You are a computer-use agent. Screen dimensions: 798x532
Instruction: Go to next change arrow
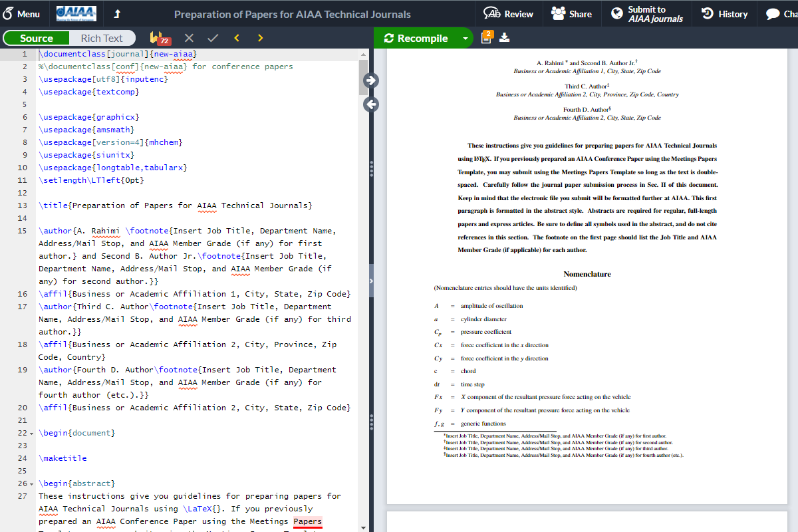[x=260, y=39]
